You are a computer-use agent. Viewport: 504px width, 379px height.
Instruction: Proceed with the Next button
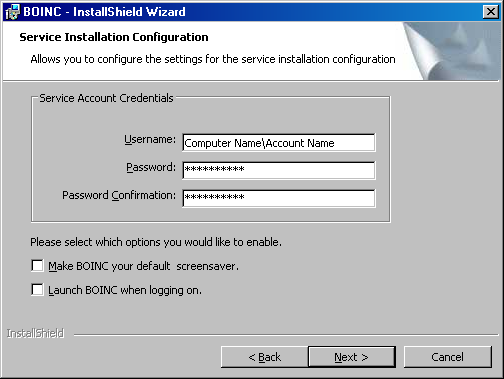coord(352,357)
